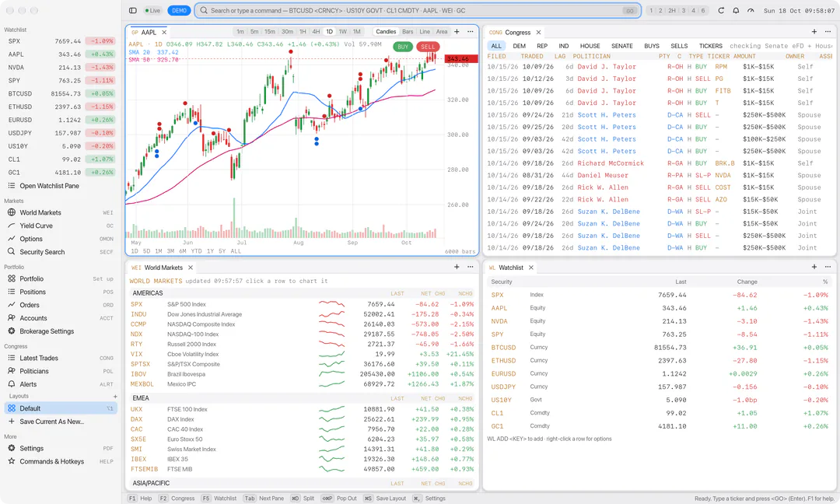Open Positions list in sidebar
840x504 pixels.
pyautogui.click(x=61, y=292)
